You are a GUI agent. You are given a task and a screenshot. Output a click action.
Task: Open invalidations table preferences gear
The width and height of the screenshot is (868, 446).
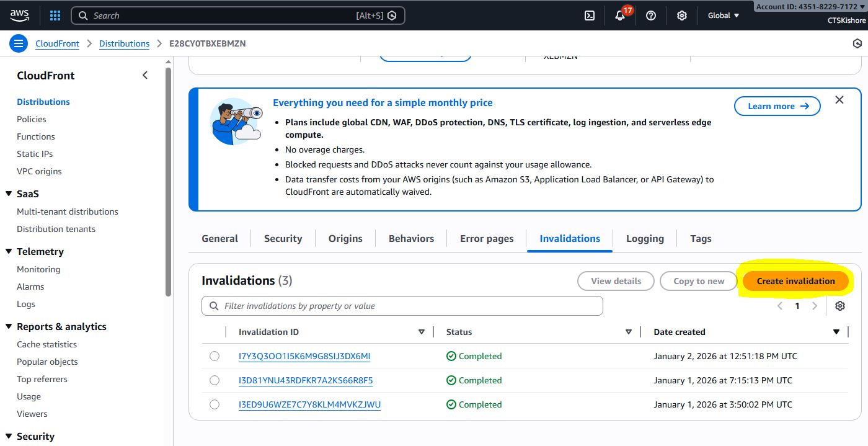tap(840, 306)
